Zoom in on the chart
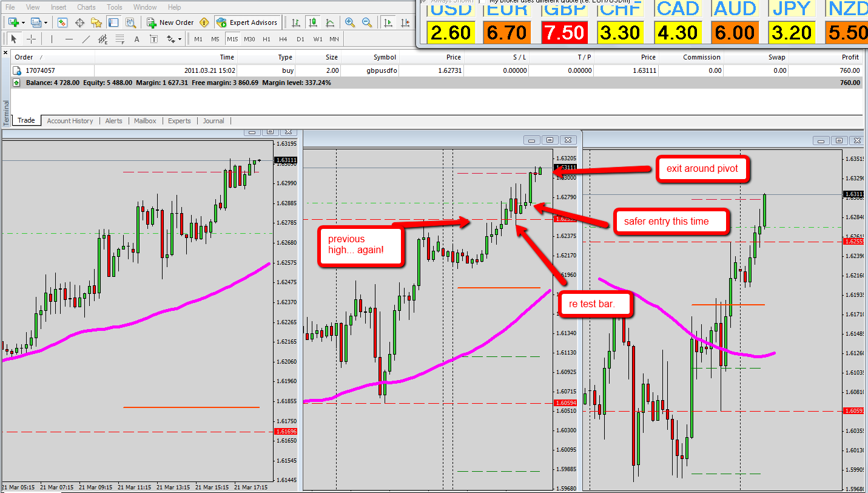 point(350,22)
